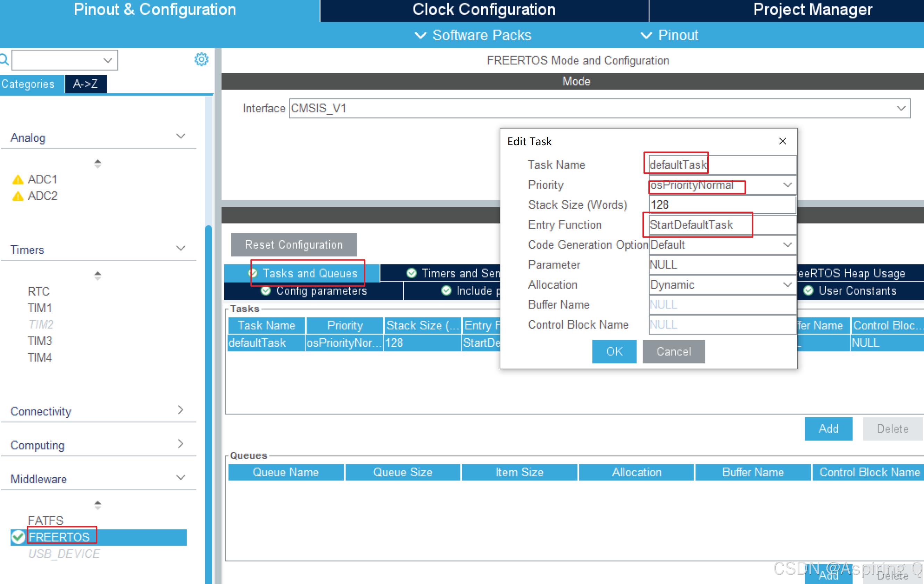Viewport: 924px width, 584px height.
Task: Click the ADC1 warning icon
Action: coord(18,180)
